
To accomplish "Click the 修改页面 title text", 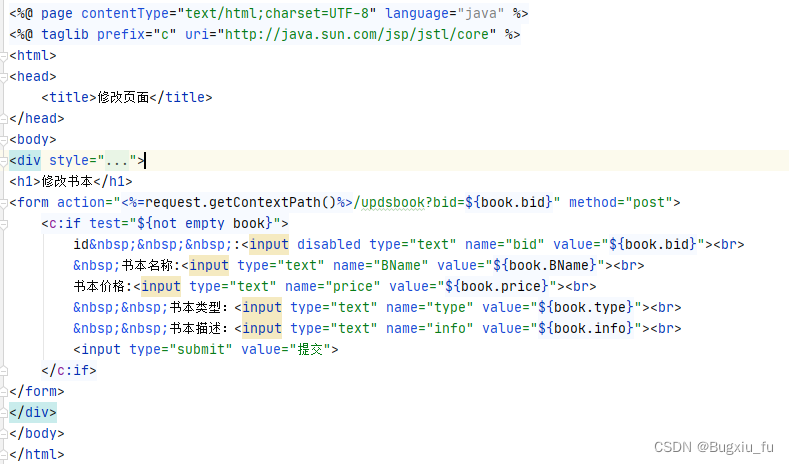I will point(123,98).
